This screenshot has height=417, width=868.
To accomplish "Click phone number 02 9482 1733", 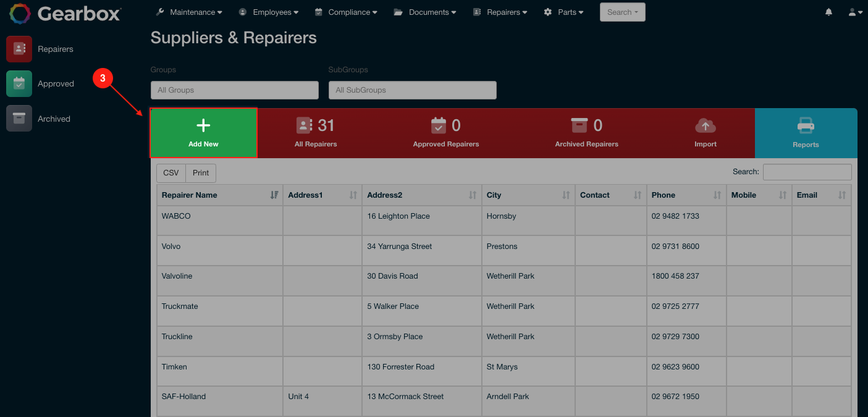I will pos(675,216).
